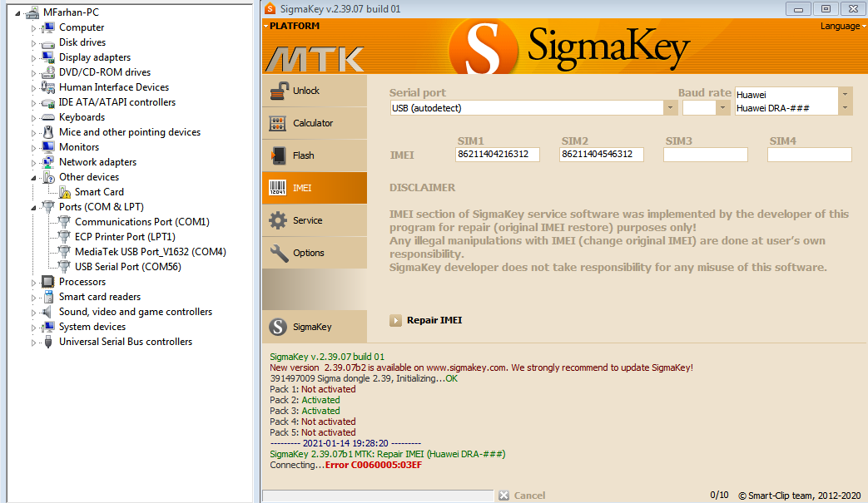
Task: Click the SIM1 IMEI input field
Action: click(x=498, y=154)
